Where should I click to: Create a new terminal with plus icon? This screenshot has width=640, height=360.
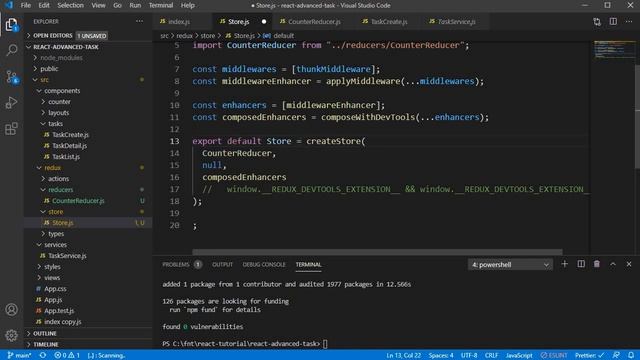coord(564,264)
